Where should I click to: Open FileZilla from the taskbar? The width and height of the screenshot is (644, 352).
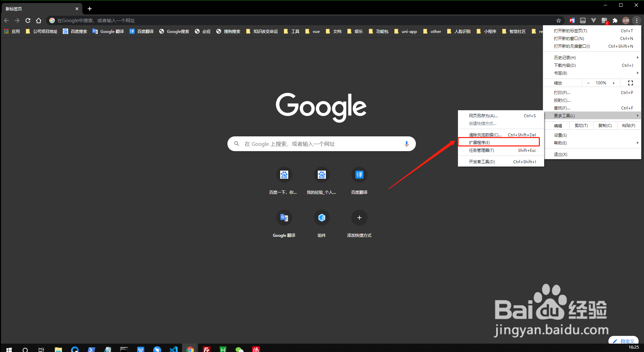206,349
